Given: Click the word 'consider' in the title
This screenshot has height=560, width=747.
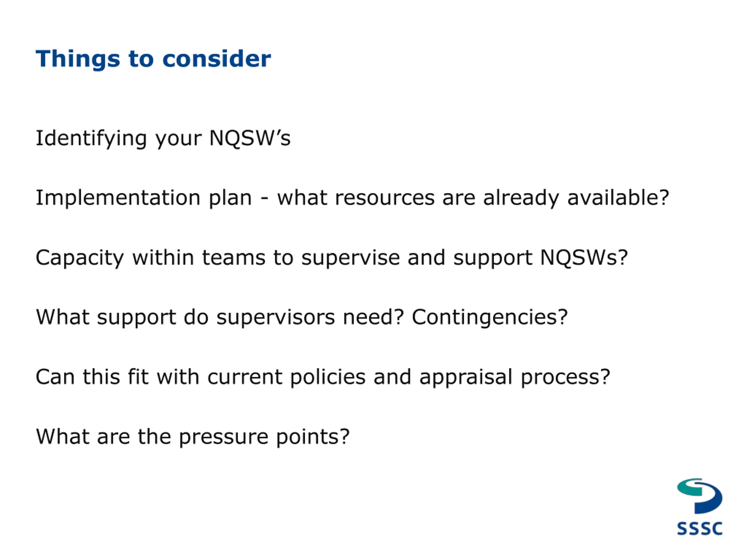Looking at the screenshot, I should (x=217, y=59).
